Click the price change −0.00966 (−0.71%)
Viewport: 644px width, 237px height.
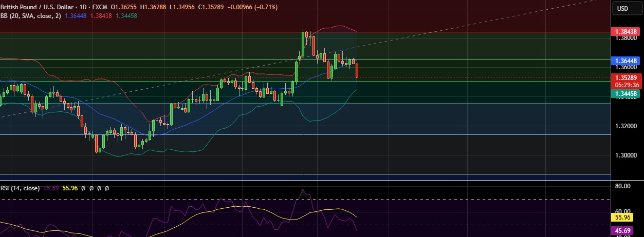[x=253, y=7]
